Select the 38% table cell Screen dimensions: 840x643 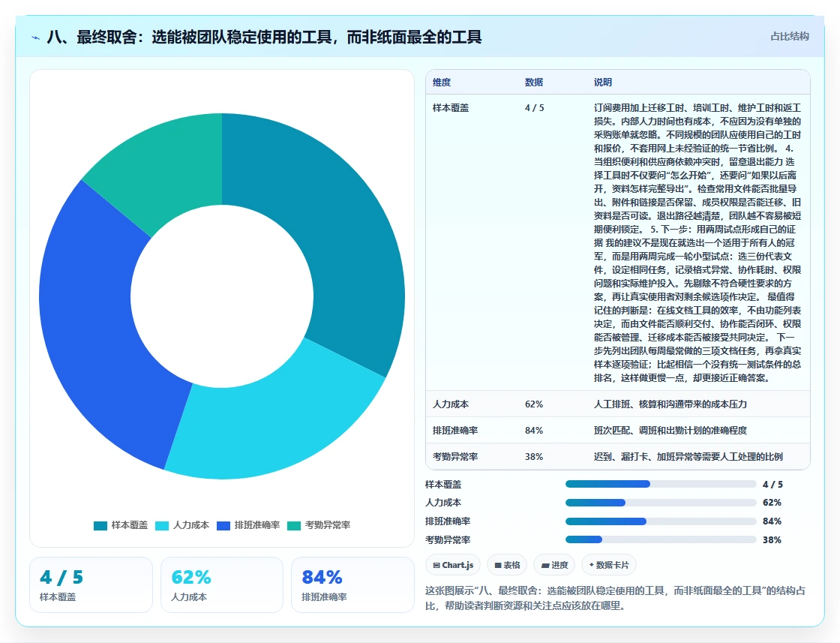coord(533,456)
